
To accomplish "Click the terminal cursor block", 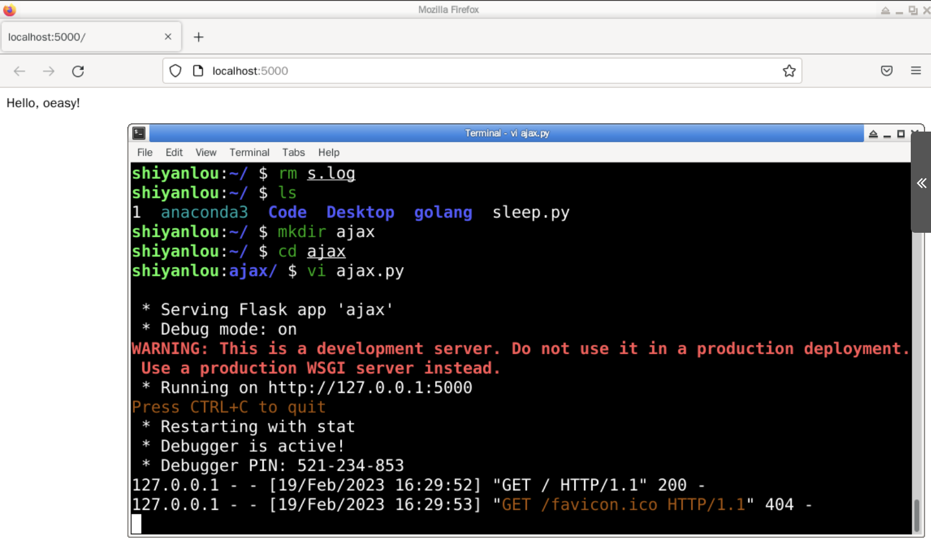I will click(x=137, y=524).
